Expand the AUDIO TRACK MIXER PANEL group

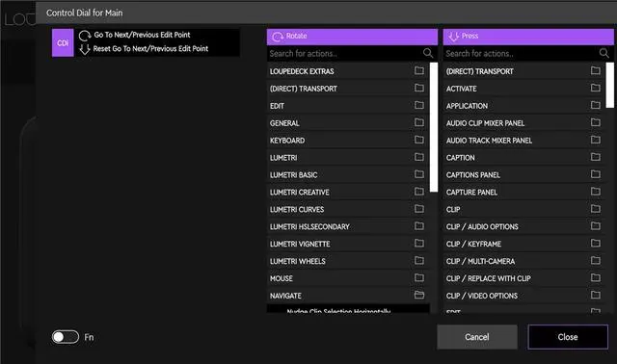coord(524,140)
